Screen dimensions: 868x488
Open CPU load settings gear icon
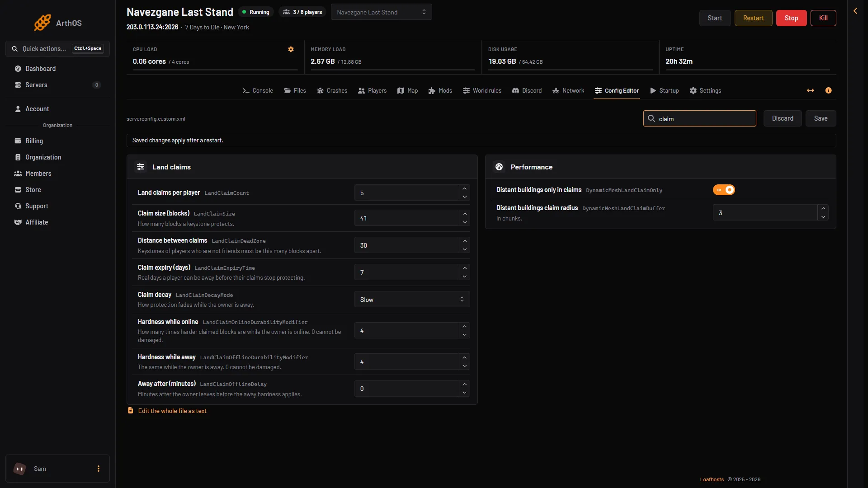click(291, 49)
